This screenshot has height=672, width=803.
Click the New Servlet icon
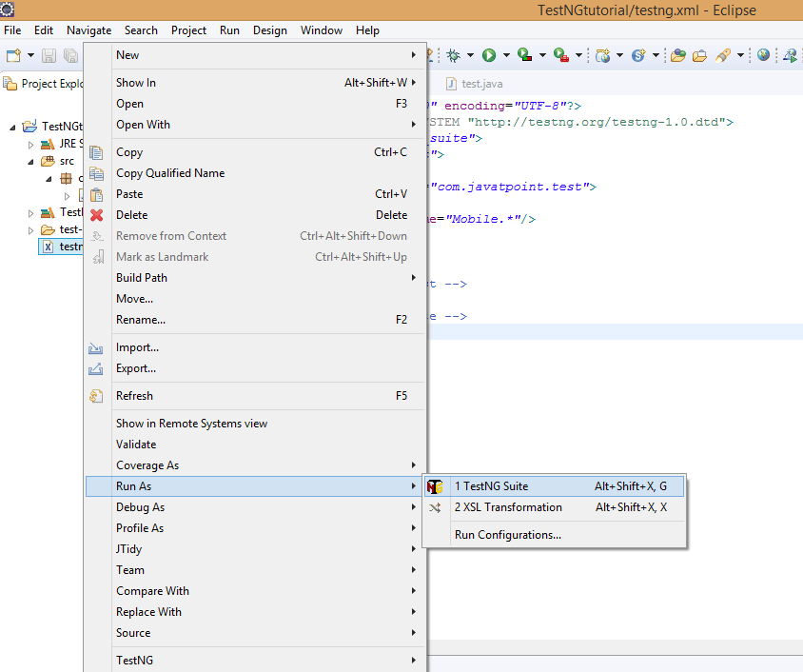click(x=638, y=55)
